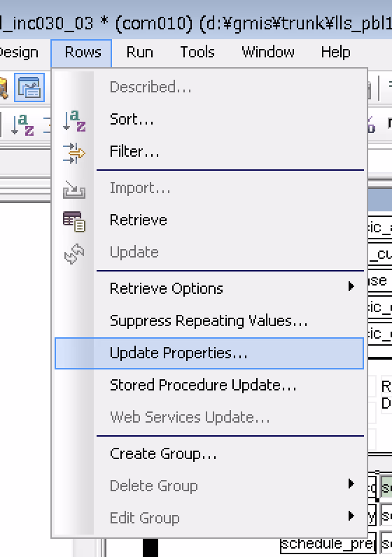Open the Window menu in the menu bar

coord(268,52)
